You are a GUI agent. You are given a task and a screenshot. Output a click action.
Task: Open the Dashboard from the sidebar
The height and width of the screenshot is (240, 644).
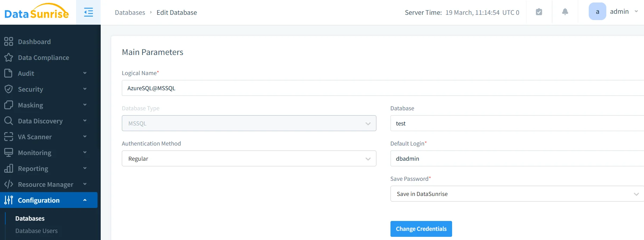[x=9, y=42]
